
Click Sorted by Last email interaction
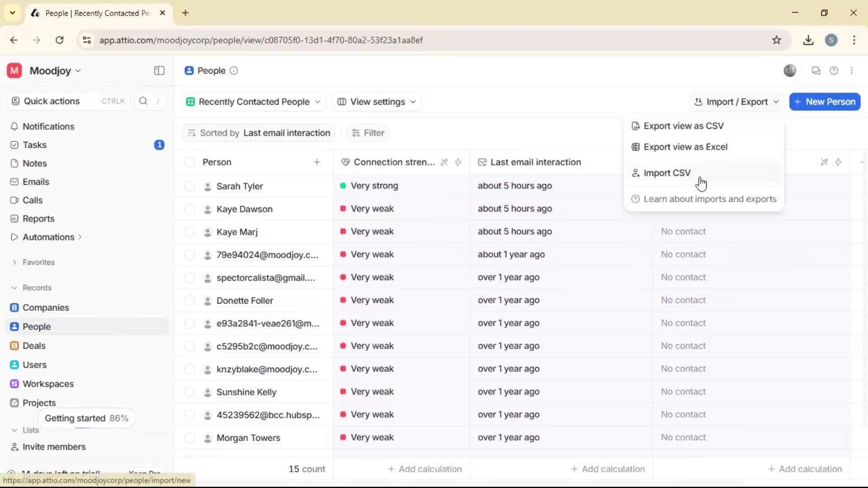(259, 133)
